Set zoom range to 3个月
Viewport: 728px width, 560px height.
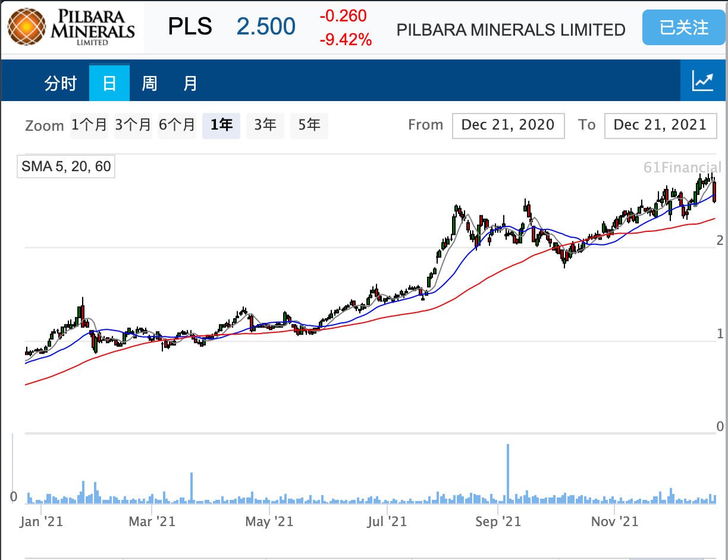133,125
